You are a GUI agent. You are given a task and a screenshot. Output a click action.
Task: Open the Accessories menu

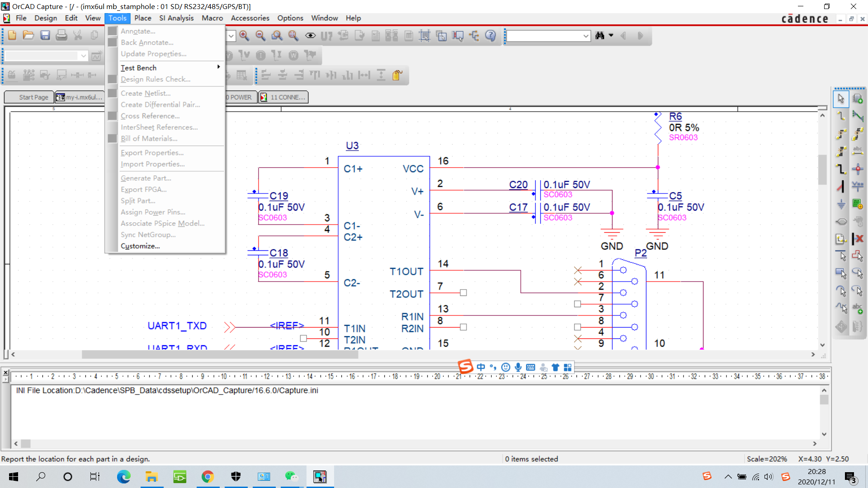(250, 18)
